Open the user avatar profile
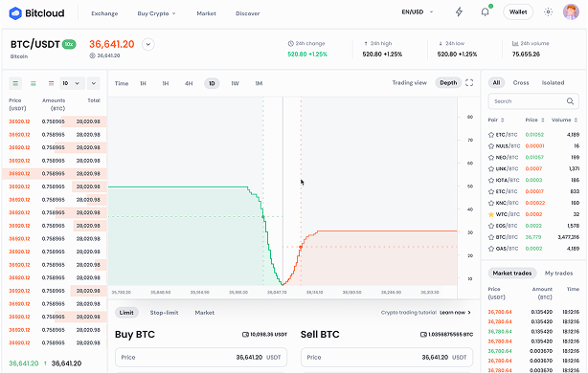This screenshot has width=588, height=373. tap(571, 12)
